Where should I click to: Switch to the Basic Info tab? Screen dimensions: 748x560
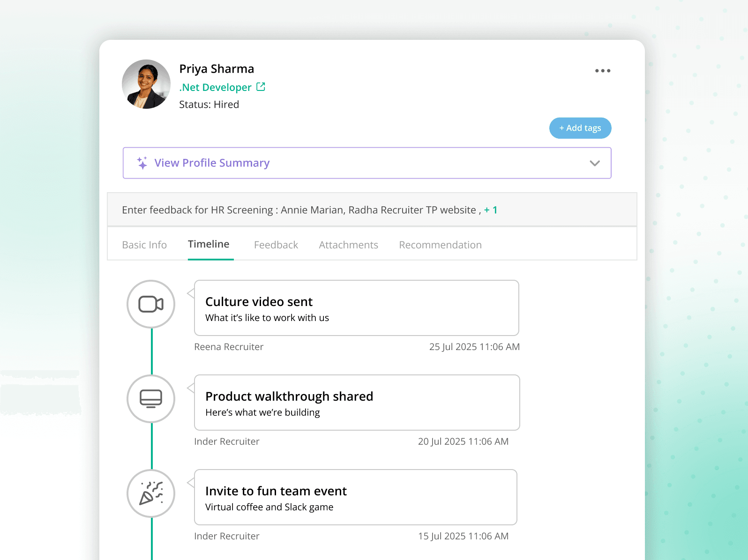[144, 245]
